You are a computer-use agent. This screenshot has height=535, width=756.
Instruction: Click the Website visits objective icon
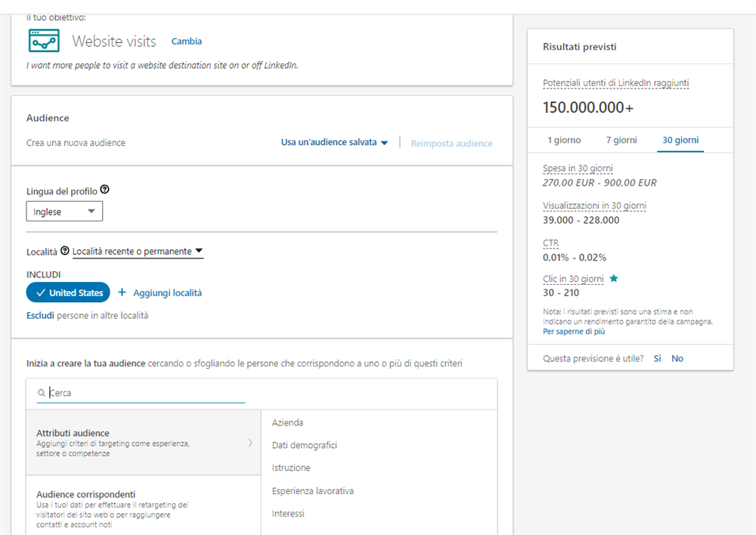pos(44,41)
